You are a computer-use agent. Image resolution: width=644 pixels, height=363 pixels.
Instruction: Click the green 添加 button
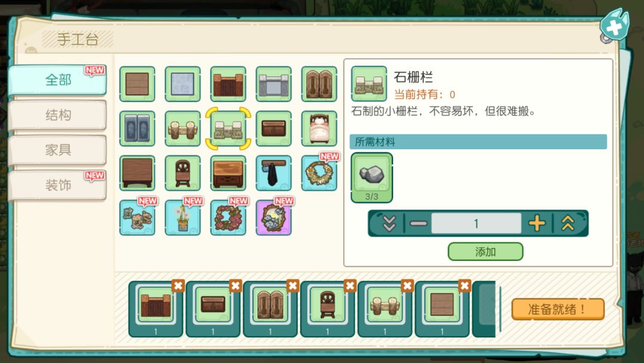485,251
